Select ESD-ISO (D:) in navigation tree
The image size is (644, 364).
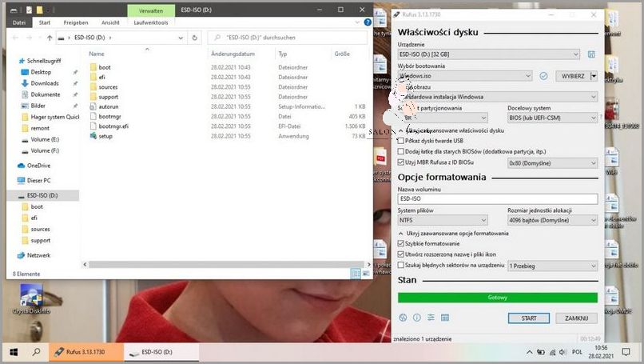pos(42,195)
